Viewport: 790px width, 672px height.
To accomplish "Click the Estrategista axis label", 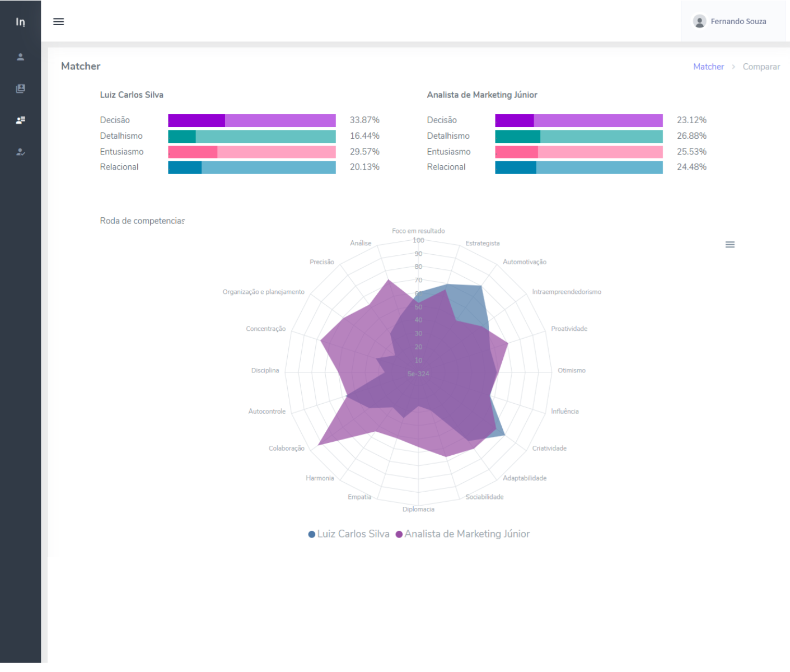I will 483,243.
